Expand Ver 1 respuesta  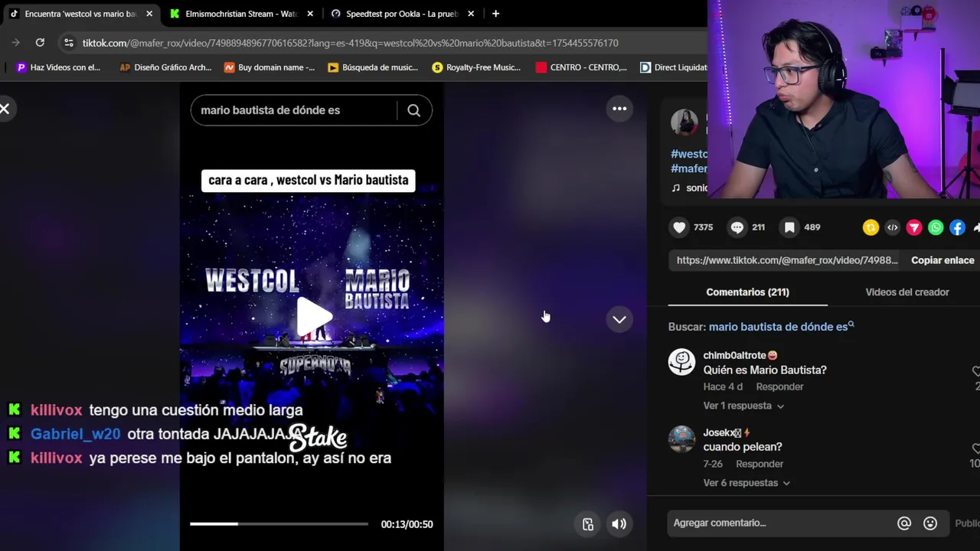(x=743, y=406)
